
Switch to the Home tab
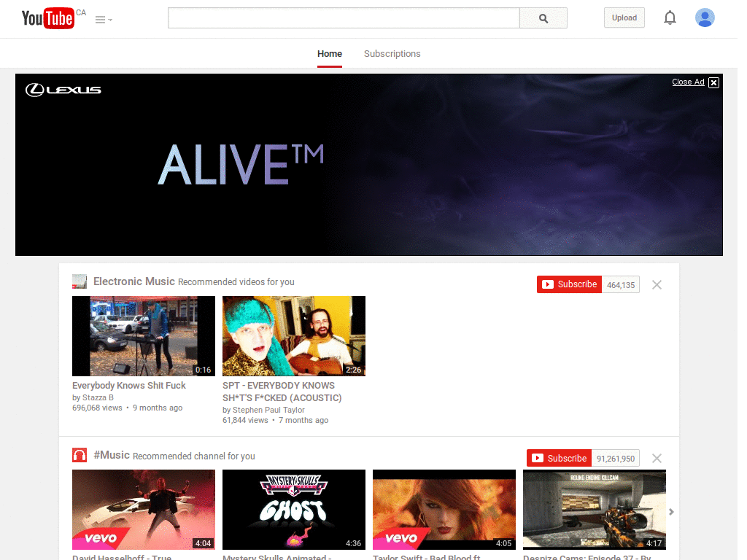point(330,54)
